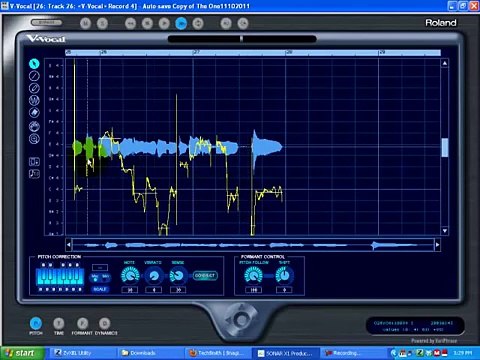480x360 pixels.
Task: Select the line drawing tool
Action: [x=34, y=76]
